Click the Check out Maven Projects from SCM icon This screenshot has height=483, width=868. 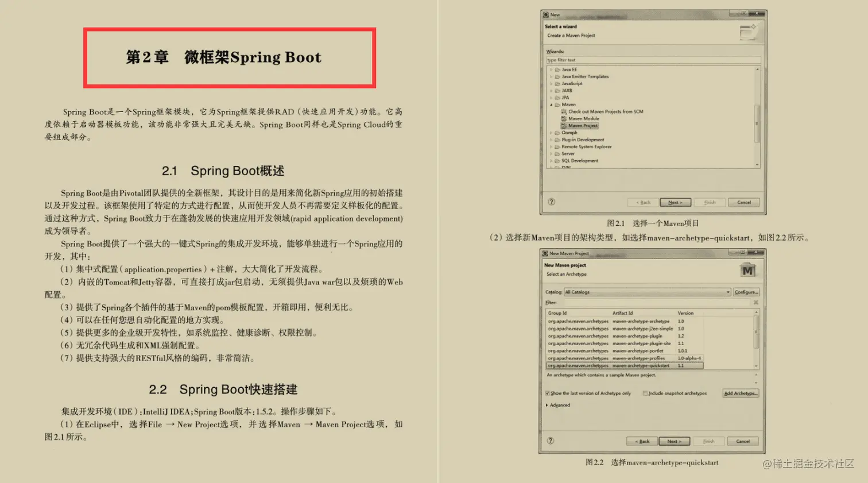tap(564, 111)
